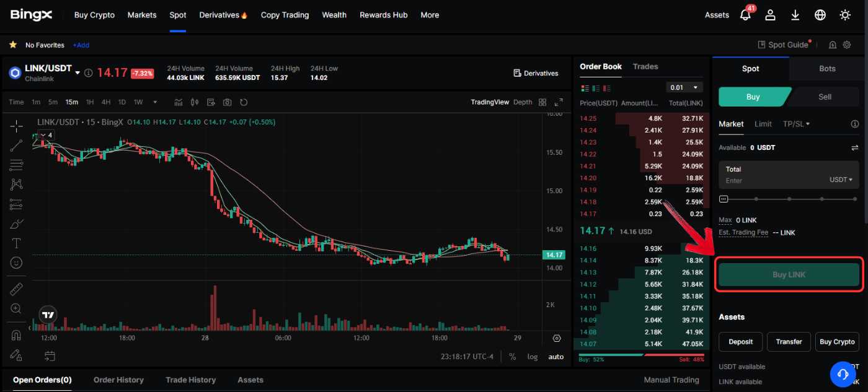The image size is (868, 392).
Task: Click the swap transfer arrows icon
Action: click(x=855, y=148)
